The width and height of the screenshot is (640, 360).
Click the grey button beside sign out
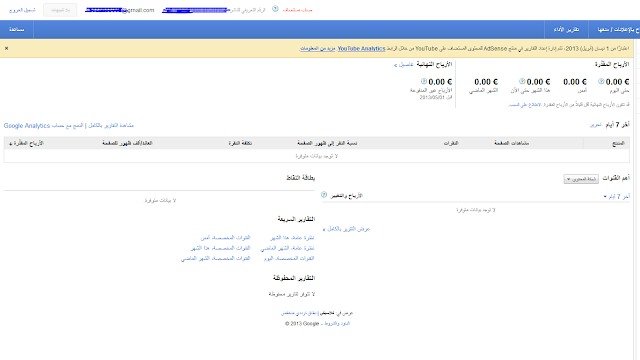60,10
